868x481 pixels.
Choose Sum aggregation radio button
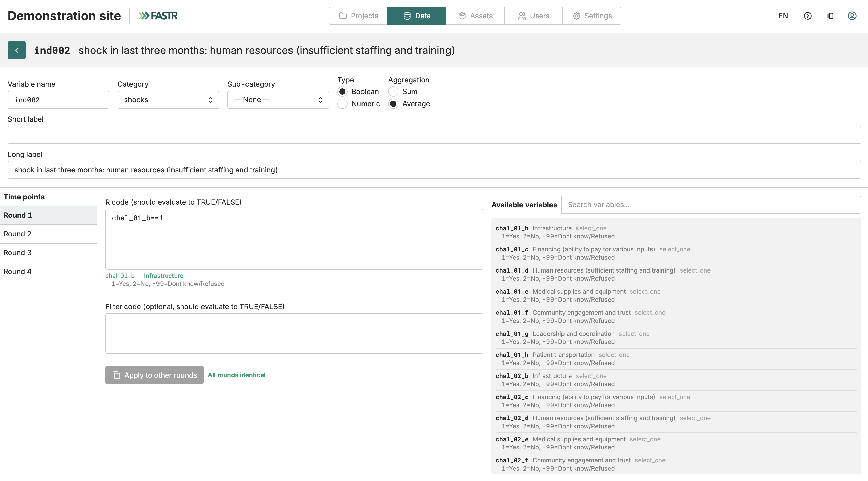393,92
